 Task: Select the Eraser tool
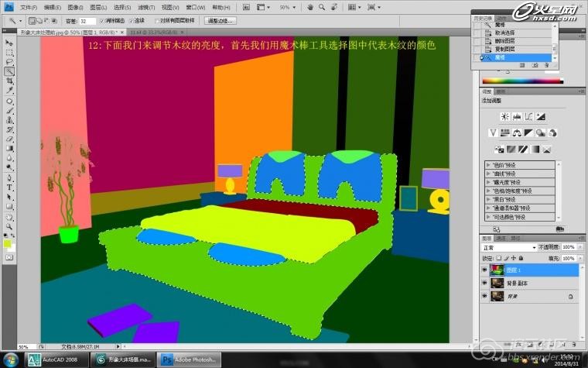pos(9,139)
